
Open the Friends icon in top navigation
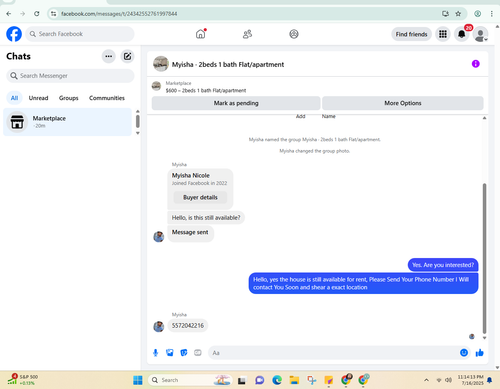(x=247, y=34)
